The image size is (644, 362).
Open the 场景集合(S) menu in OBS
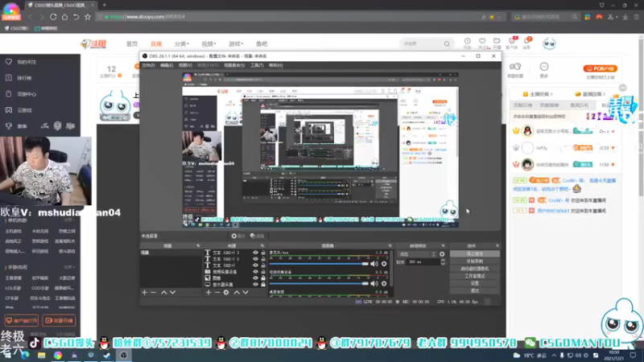pyautogui.click(x=234, y=65)
